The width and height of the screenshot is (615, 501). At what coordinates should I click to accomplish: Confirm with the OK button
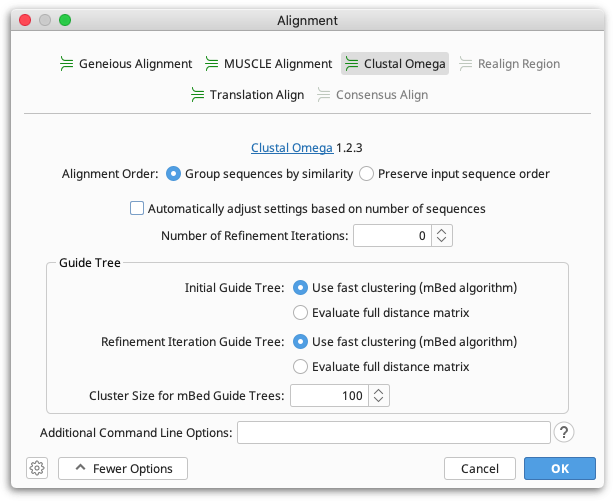click(x=560, y=468)
